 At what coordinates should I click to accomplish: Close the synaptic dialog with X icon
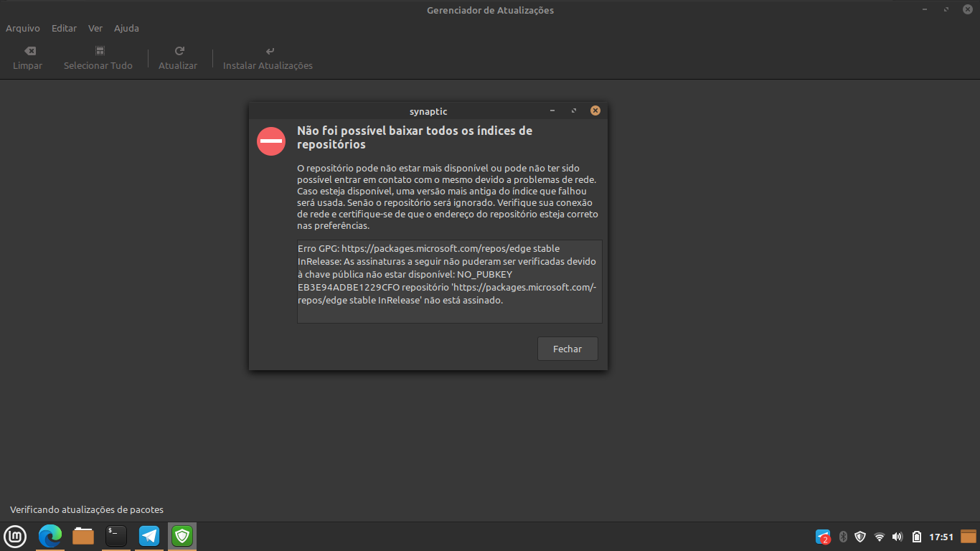pyautogui.click(x=595, y=110)
